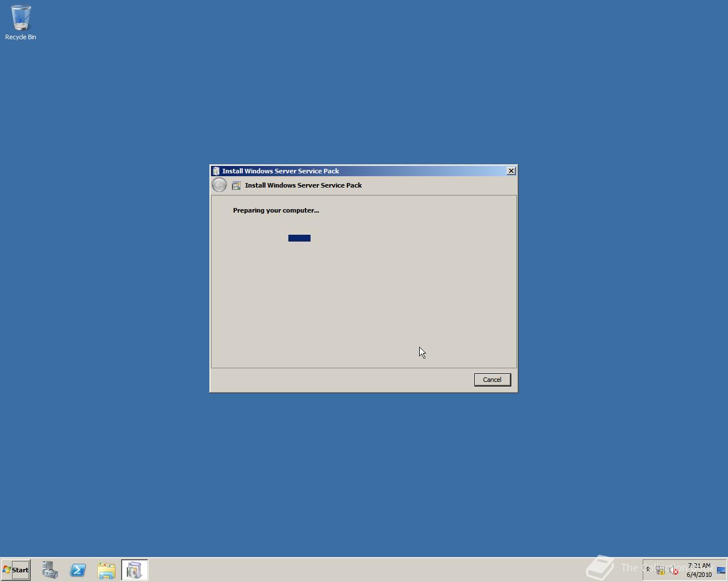This screenshot has height=582, width=728.
Task: Show hidden icons in the system tray
Action: point(647,569)
